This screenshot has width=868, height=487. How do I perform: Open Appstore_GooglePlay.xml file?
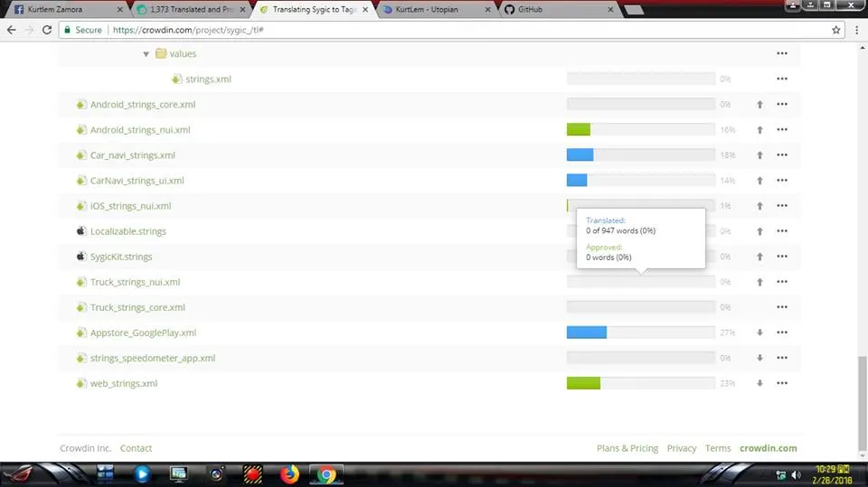(x=144, y=333)
